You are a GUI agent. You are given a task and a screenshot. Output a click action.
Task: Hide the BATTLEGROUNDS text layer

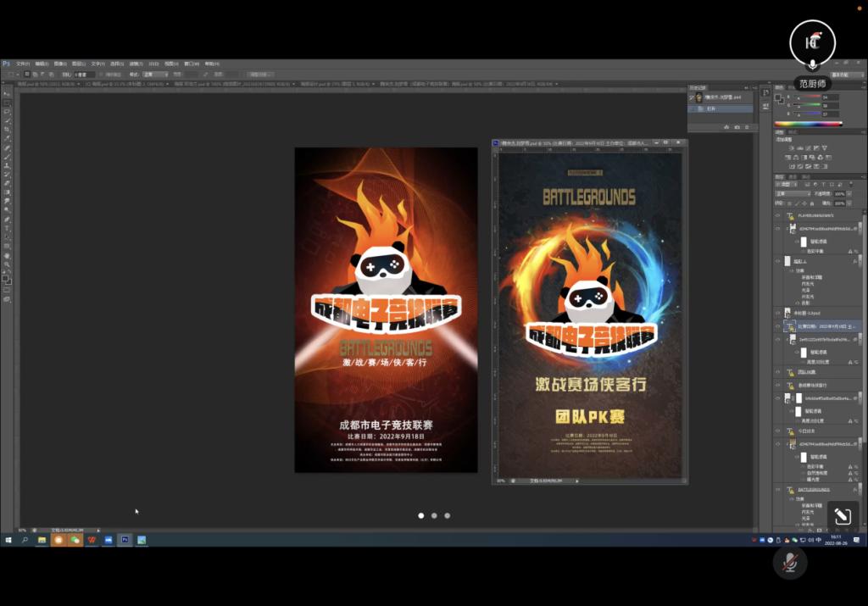point(778,490)
